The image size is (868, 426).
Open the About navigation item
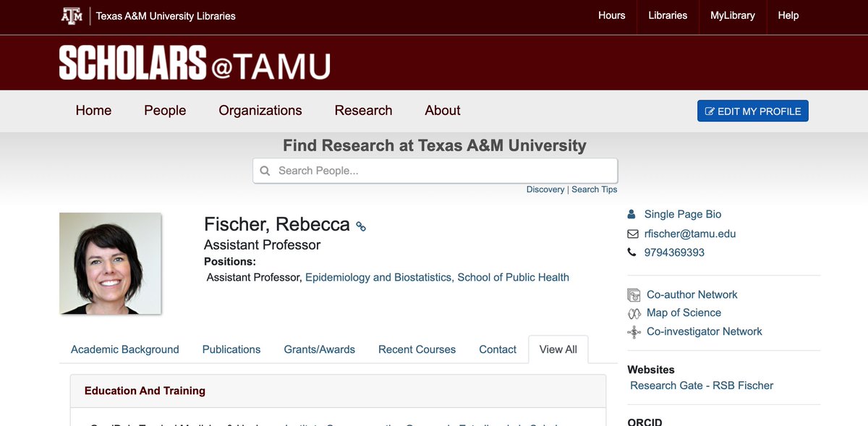(x=443, y=111)
